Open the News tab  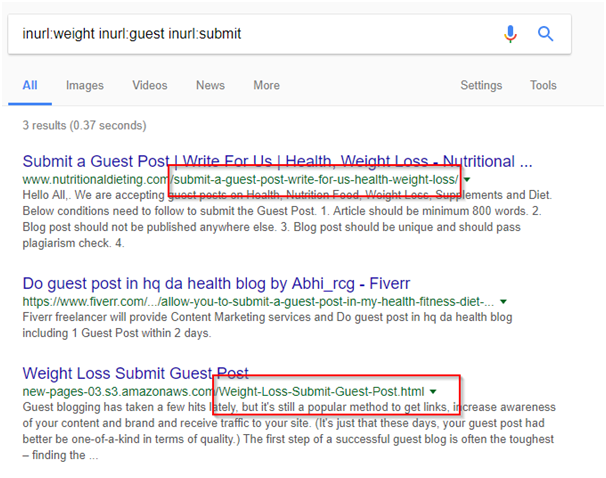[210, 85]
